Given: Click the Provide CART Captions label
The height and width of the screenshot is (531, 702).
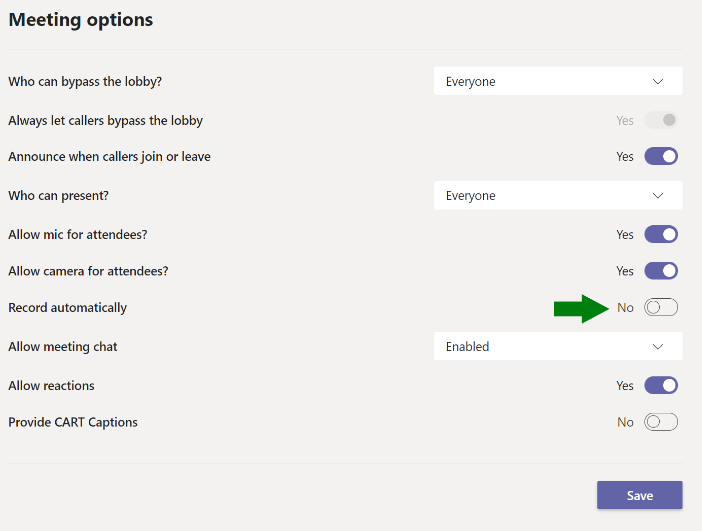Looking at the screenshot, I should (73, 422).
